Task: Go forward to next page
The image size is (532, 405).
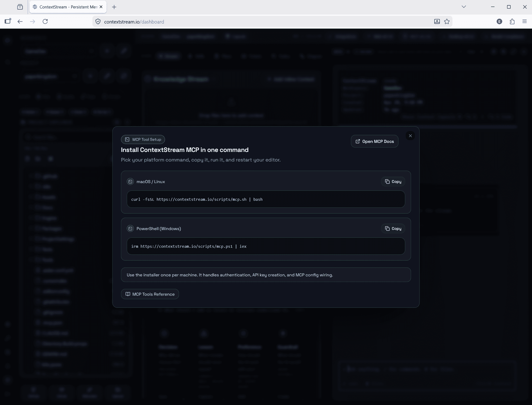Action: click(x=32, y=22)
